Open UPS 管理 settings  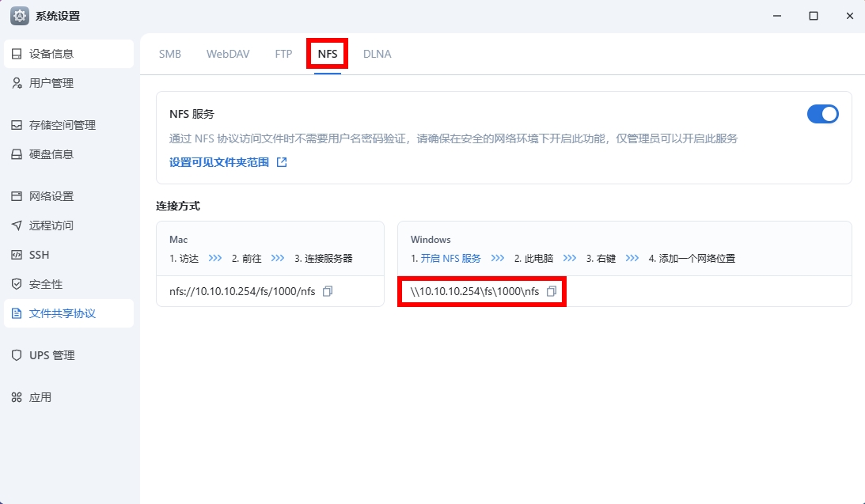(52, 355)
